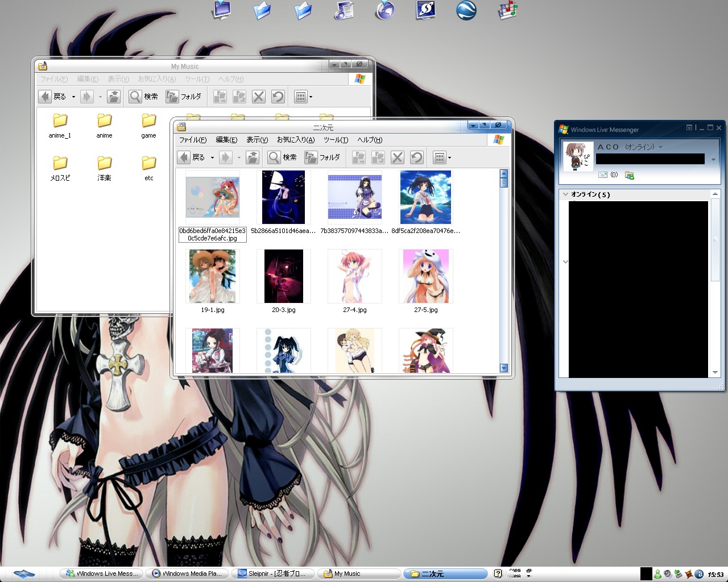Open the メロスピ folder in My Music
728x582 pixels.
[x=60, y=168]
